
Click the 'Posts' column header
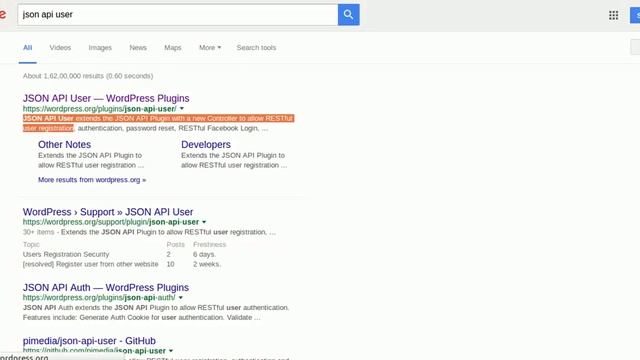tap(176, 244)
